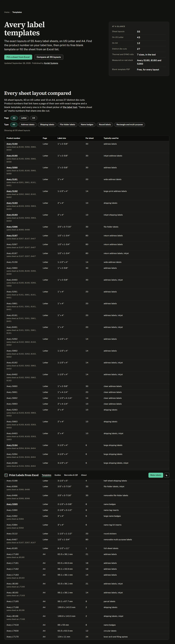Filter type by Rectangle and multi-purpose
Image resolution: width=175 pixels, height=644 pixels.
[129, 124]
